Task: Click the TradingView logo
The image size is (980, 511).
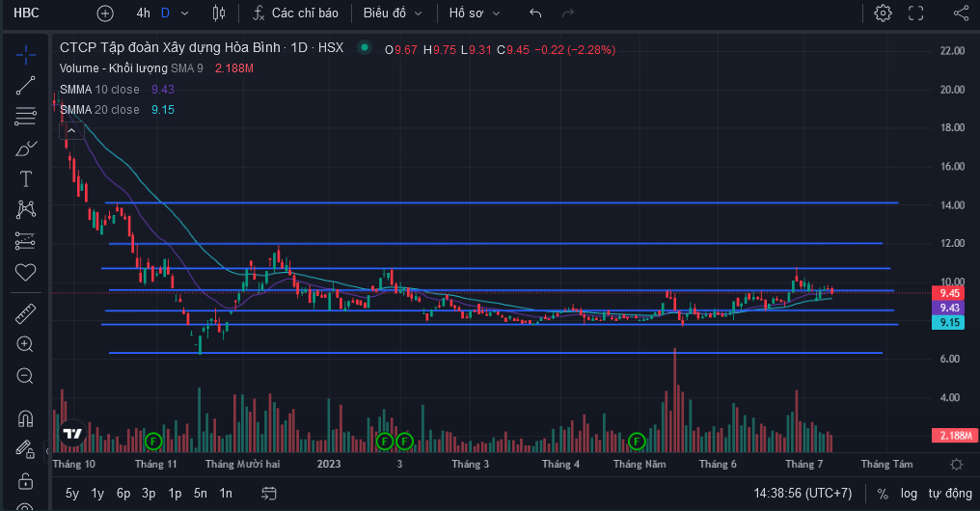Action: pyautogui.click(x=72, y=433)
